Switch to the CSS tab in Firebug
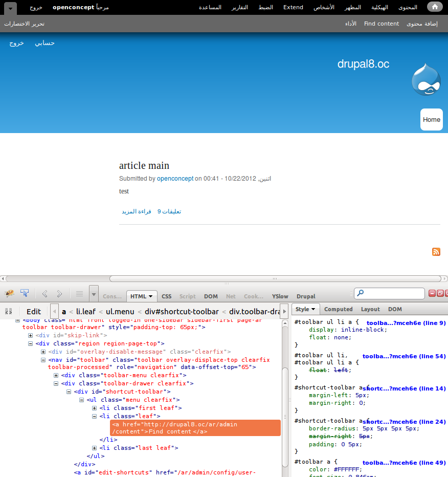Viewport: 448px width, 477px height. 166,296
